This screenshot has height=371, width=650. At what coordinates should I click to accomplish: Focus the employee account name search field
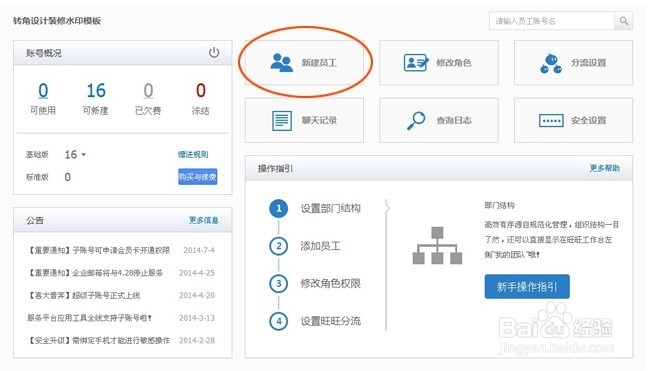pyautogui.click(x=552, y=21)
